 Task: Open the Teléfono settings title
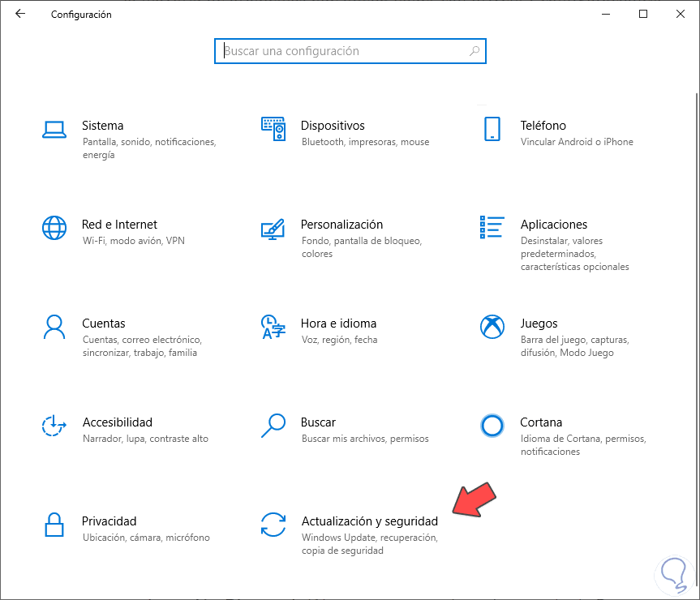click(x=543, y=126)
